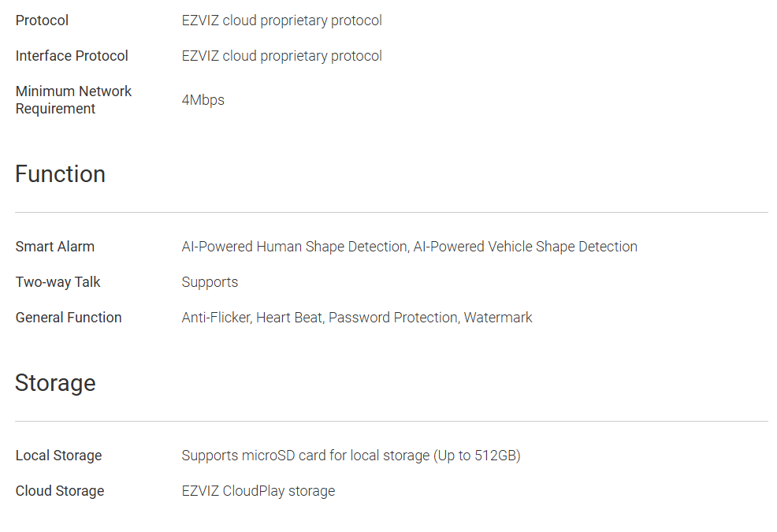The image size is (777, 532).
Task: Click the Cloud Storage label
Action: point(60,491)
